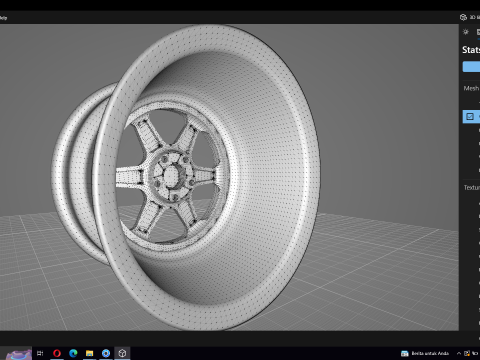Uncheck the highlighted checkbox under Mesh data

pos(470,116)
